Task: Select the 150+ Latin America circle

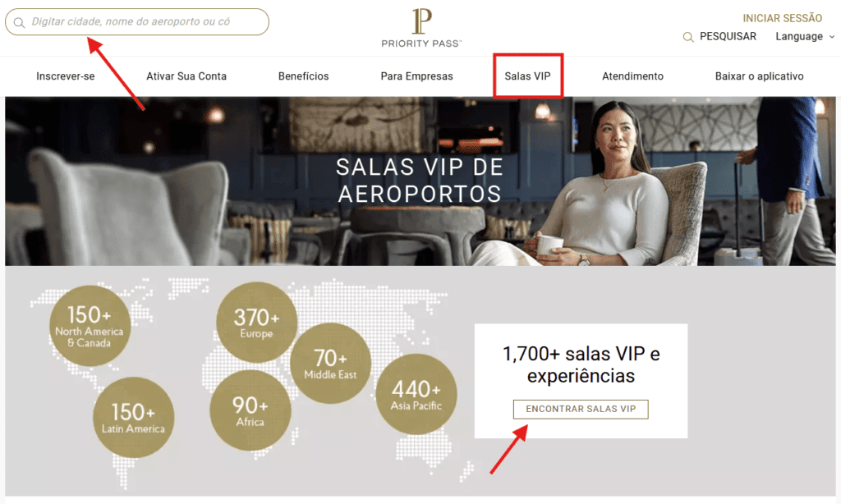Action: 133,417
